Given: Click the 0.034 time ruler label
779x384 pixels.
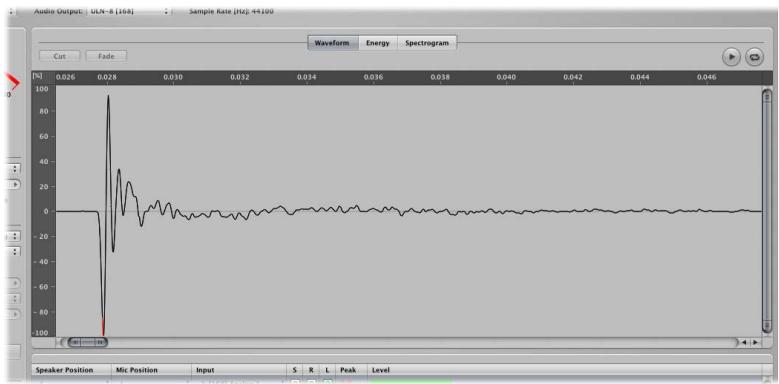Looking at the screenshot, I should pyautogui.click(x=307, y=77).
